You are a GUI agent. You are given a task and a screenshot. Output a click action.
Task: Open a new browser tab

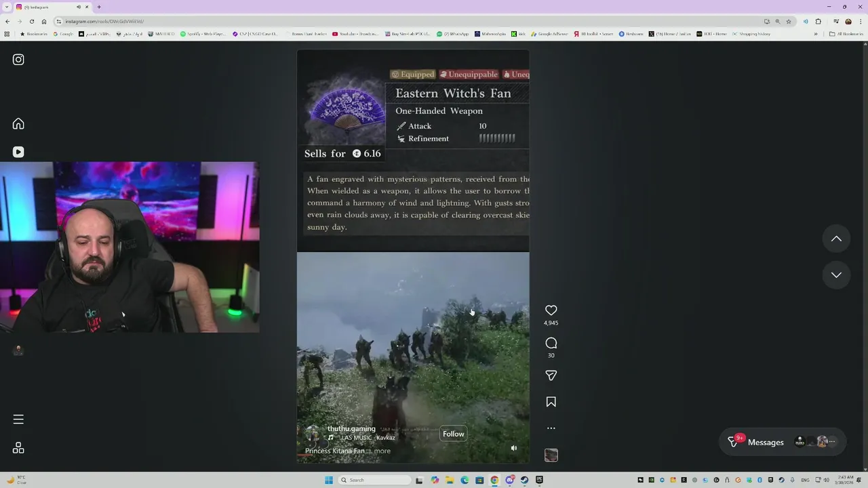tap(99, 7)
